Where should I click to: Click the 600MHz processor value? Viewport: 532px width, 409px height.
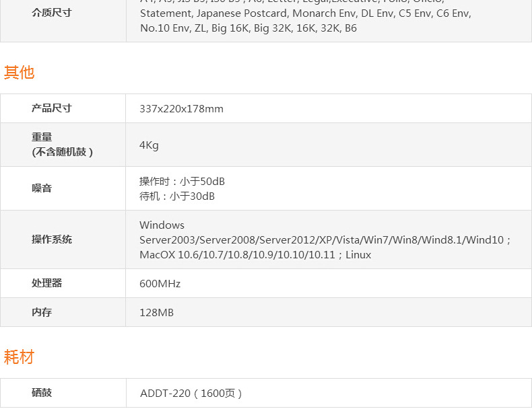pos(160,284)
